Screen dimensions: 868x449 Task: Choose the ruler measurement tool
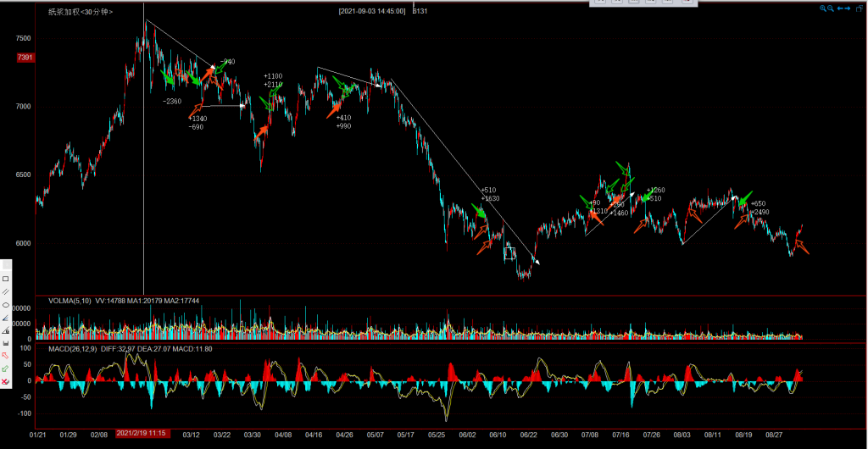[6, 330]
